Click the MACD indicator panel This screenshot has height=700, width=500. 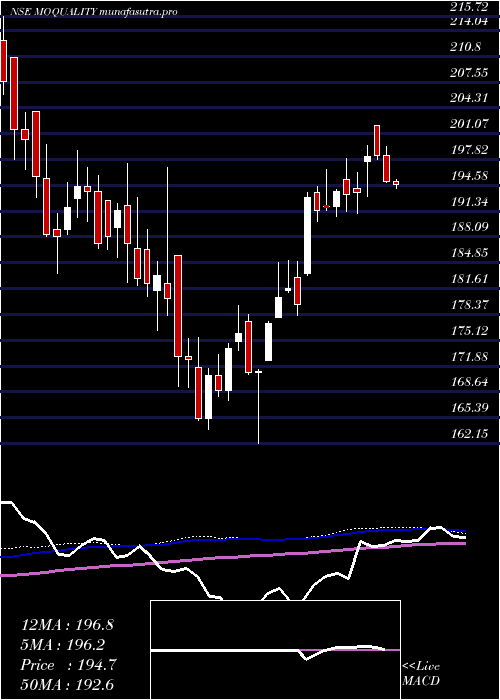pos(275,650)
